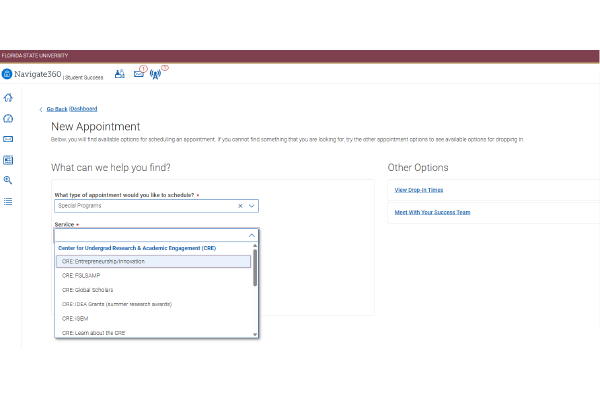This screenshot has height=400, width=600.
Task: Open the envelope icon in left sidebar
Action: point(8,138)
